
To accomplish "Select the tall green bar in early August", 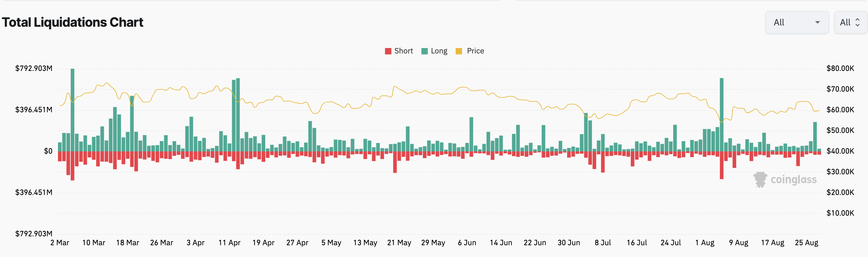I will 722,115.
